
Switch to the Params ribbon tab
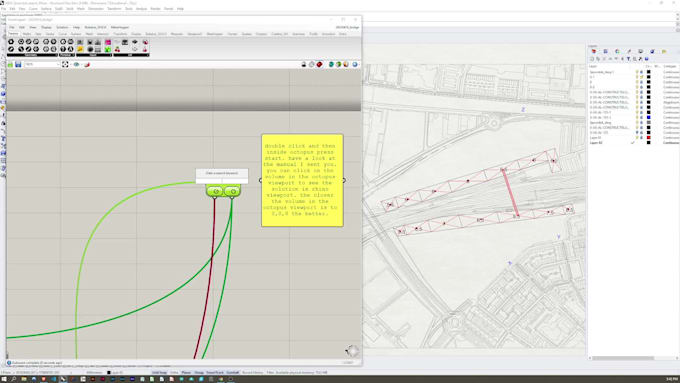coord(13,34)
